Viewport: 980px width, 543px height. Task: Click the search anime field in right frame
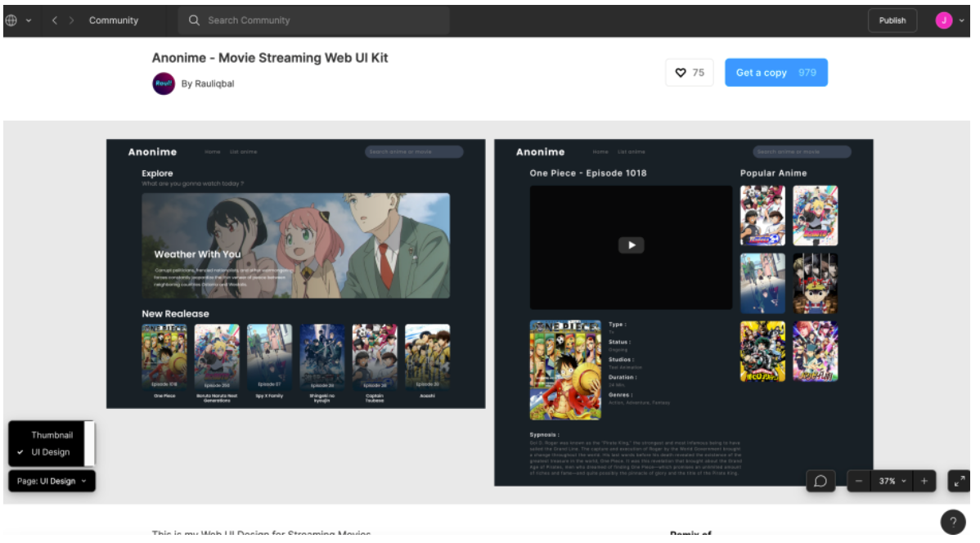802,152
